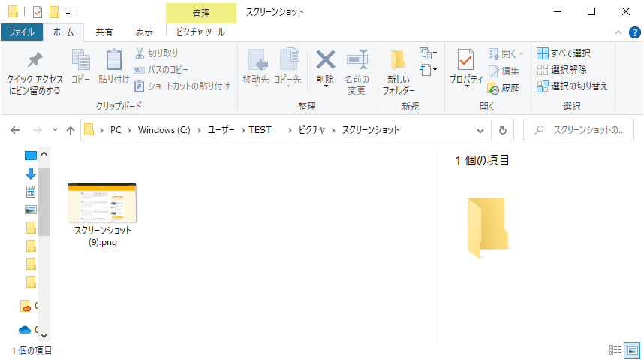
Task: Open file History (履歴)
Action: coord(504,88)
